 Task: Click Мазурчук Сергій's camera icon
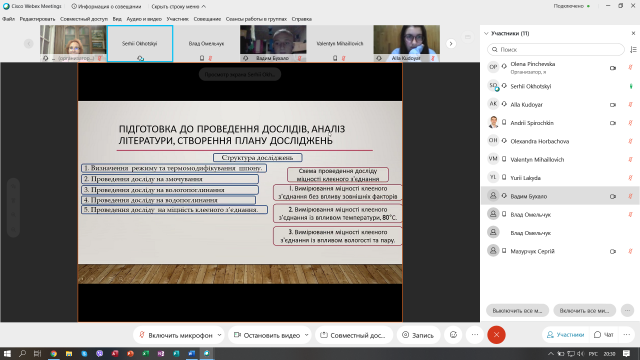coord(613,252)
